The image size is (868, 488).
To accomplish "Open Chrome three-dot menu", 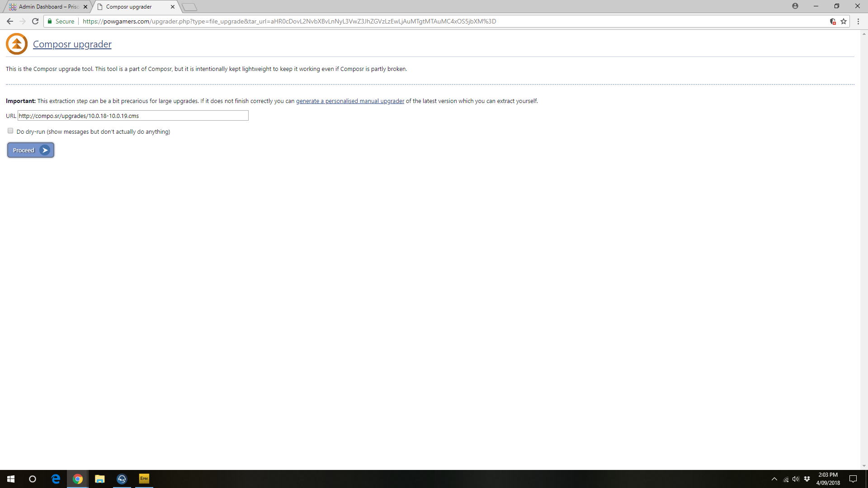I will (858, 21).
